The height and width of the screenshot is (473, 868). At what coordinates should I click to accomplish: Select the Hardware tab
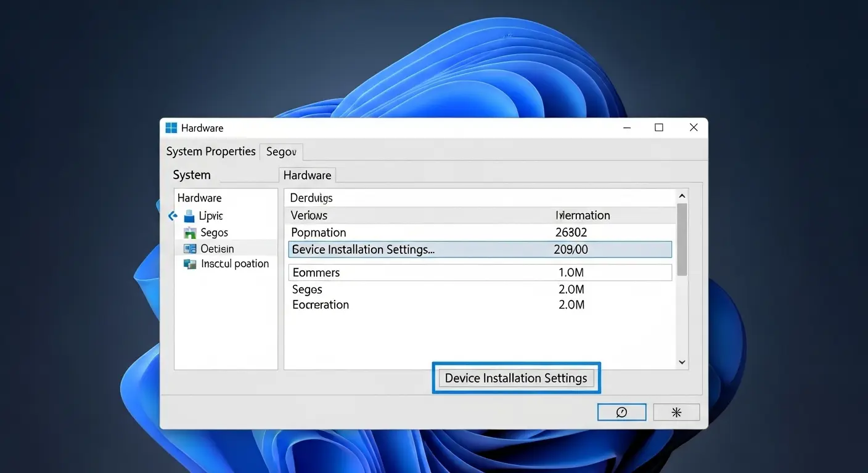(307, 176)
